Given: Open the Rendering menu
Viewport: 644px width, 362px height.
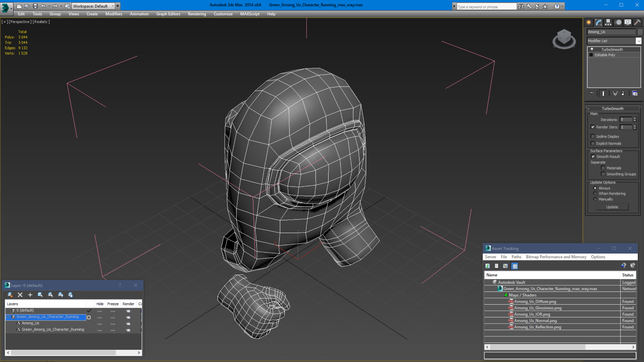Looking at the screenshot, I should click(x=197, y=14).
